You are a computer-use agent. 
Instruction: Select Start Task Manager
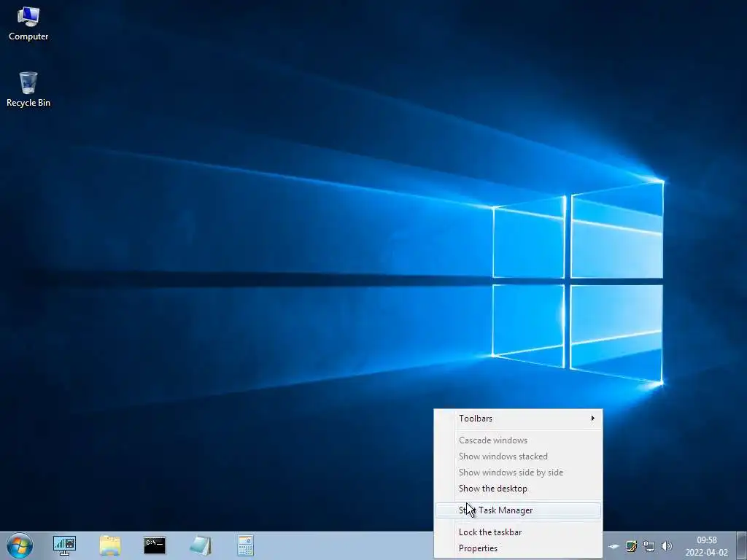tap(519, 510)
